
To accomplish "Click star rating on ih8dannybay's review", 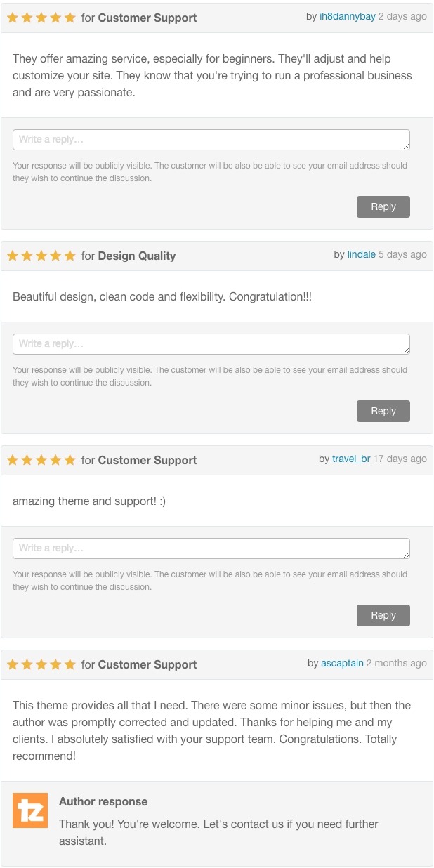I will pos(41,18).
